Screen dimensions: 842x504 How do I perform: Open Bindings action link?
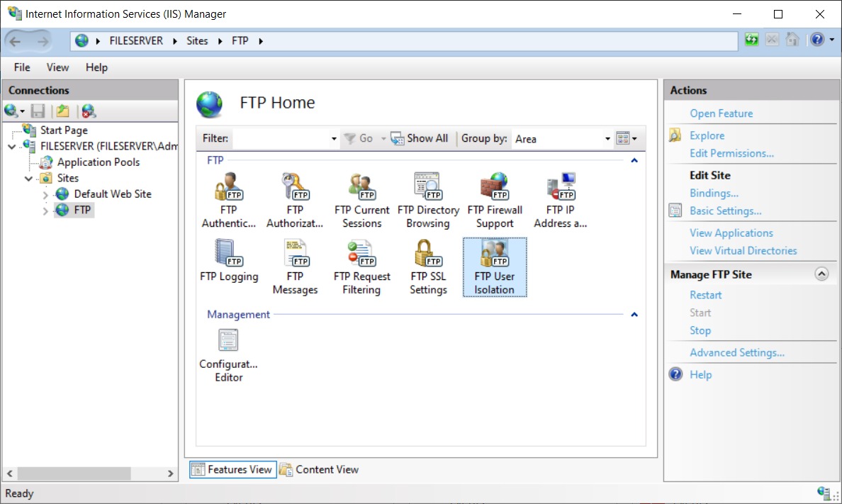[x=714, y=193]
